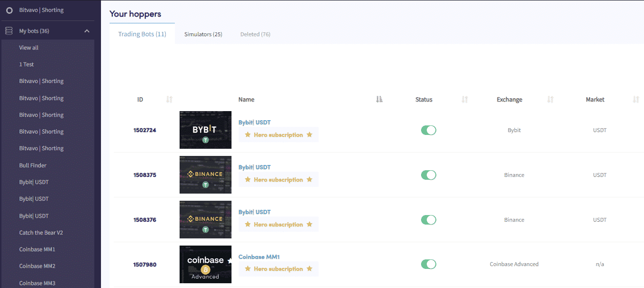Click Hero subscription badge for bot 1502724
This screenshot has height=288, width=644.
[279, 135]
